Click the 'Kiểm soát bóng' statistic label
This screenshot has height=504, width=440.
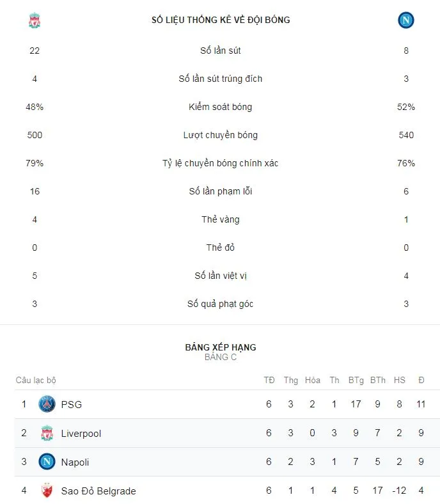[221, 107]
